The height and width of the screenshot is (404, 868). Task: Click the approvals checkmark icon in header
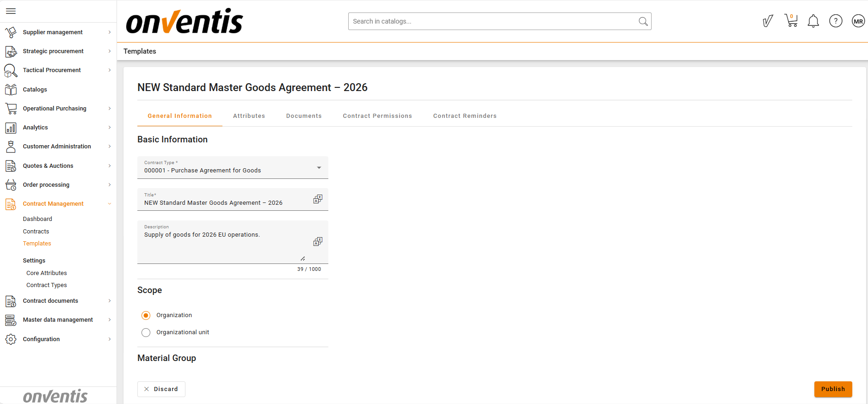768,21
